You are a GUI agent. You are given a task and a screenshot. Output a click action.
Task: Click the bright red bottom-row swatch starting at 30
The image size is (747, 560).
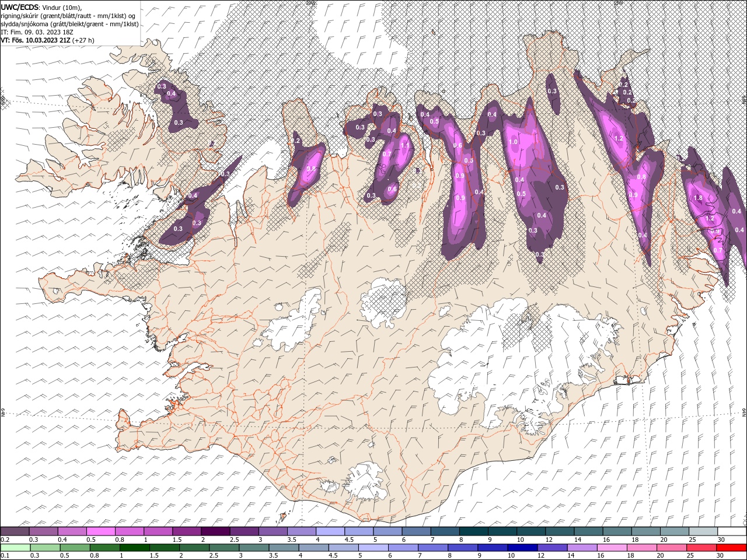pyautogui.click(x=731, y=548)
